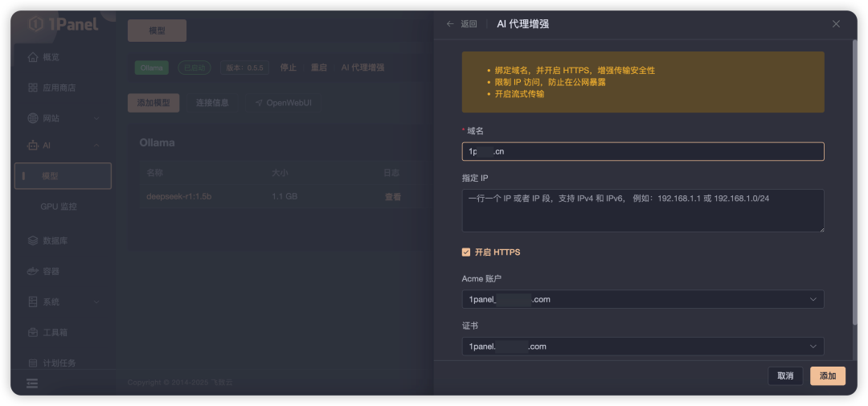Open the 计划任务 scheduled tasks icon
The image size is (868, 406).
33,363
